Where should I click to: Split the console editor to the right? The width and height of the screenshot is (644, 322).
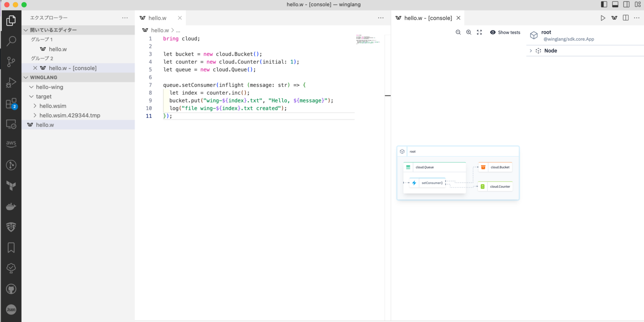tap(625, 18)
